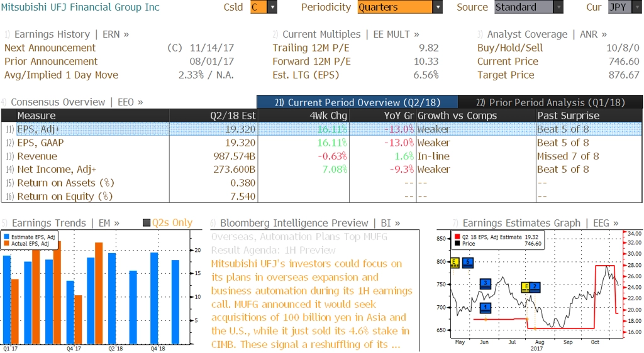Click the Est. LTG (EPS) value 6.56%

(x=426, y=75)
